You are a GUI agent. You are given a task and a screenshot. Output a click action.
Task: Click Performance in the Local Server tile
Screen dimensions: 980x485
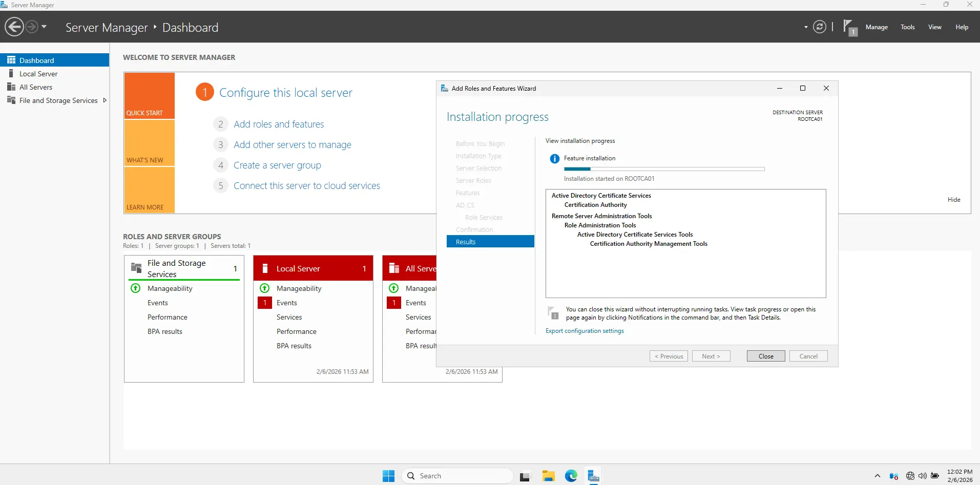click(x=296, y=331)
